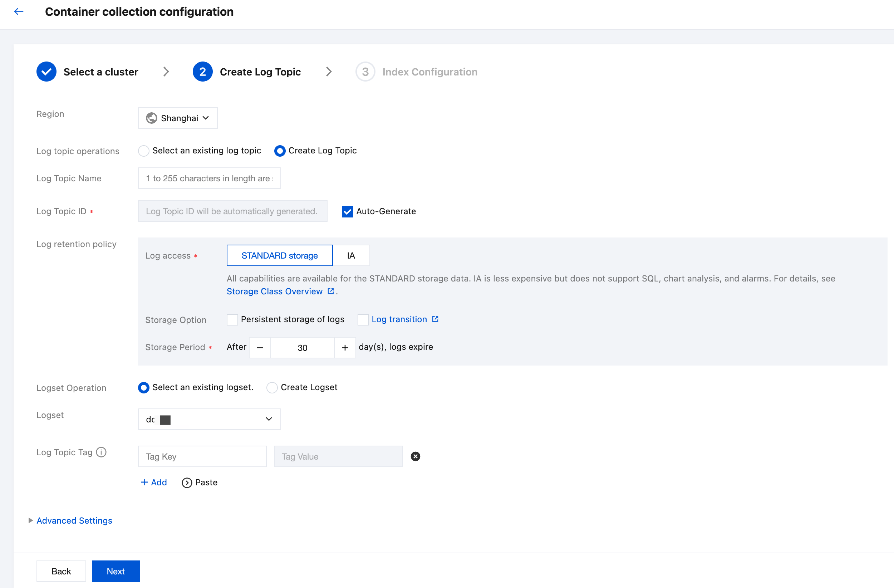
Task: Remove the tag row with X icon
Action: (x=415, y=456)
